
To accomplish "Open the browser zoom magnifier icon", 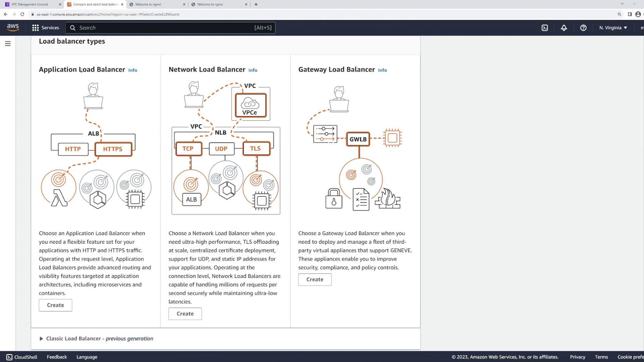I will (x=619, y=14).
